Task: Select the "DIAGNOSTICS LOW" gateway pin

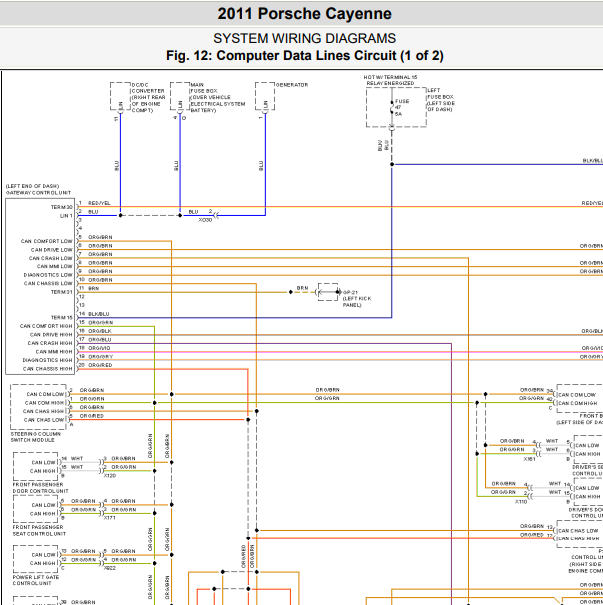Action: (x=48, y=275)
